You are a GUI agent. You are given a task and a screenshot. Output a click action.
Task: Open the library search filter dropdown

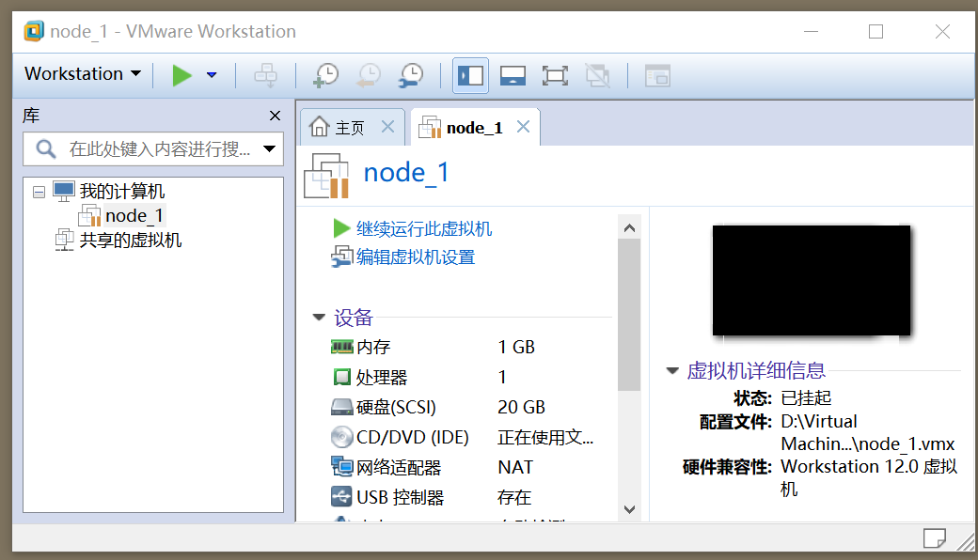(x=270, y=148)
